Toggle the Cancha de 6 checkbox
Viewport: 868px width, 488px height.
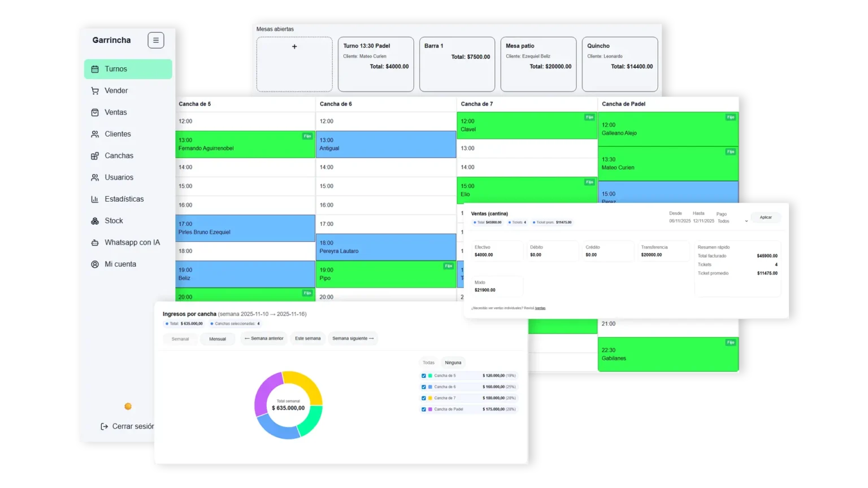(424, 387)
